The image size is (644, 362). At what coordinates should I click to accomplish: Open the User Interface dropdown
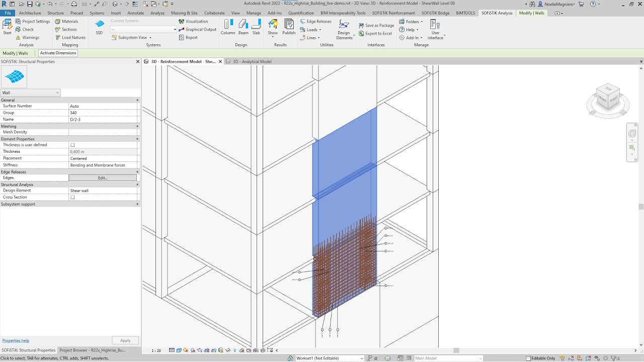(x=436, y=30)
